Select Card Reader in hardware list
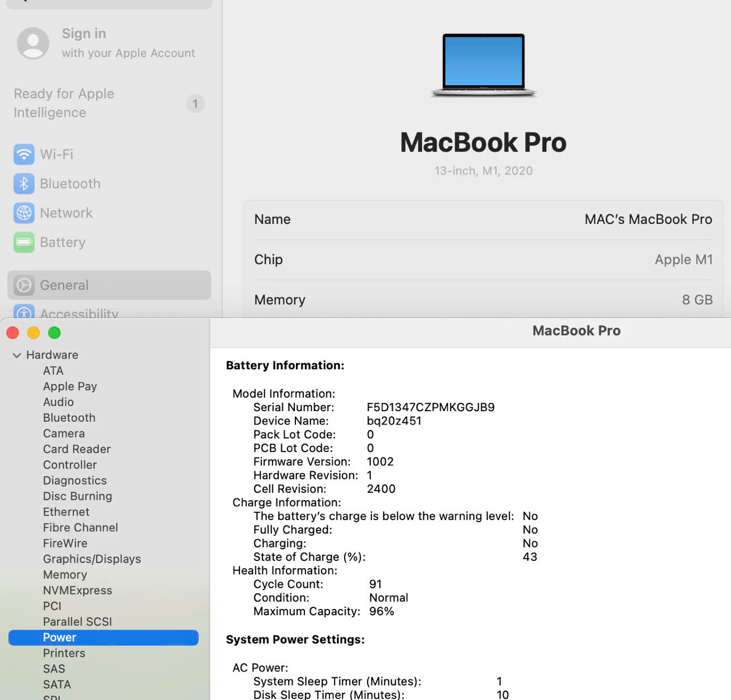This screenshot has height=700, width=731. [77, 449]
